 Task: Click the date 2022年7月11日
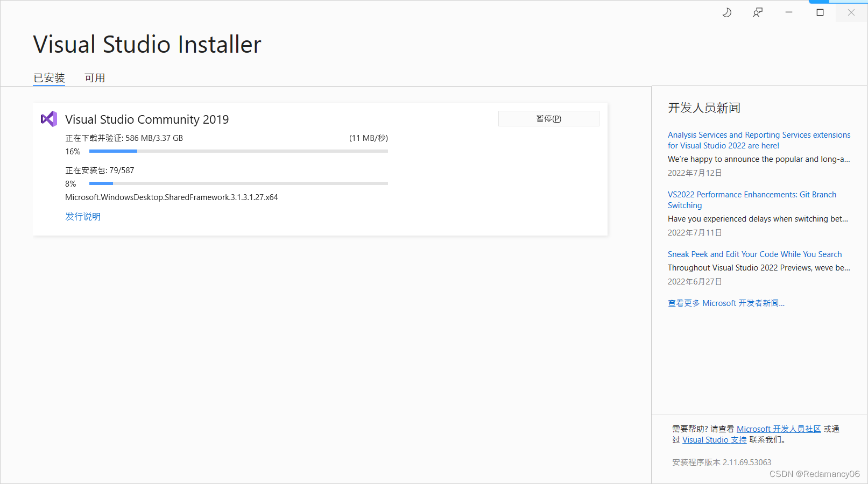(x=695, y=233)
